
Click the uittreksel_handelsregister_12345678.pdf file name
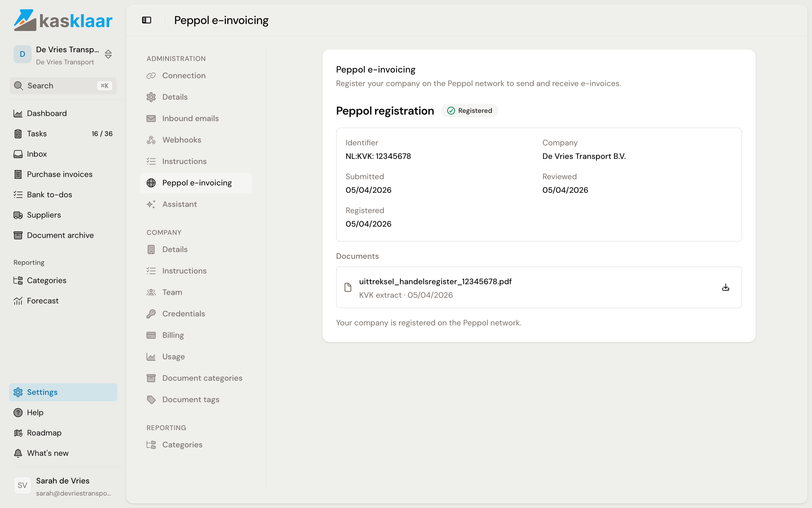pyautogui.click(x=435, y=282)
